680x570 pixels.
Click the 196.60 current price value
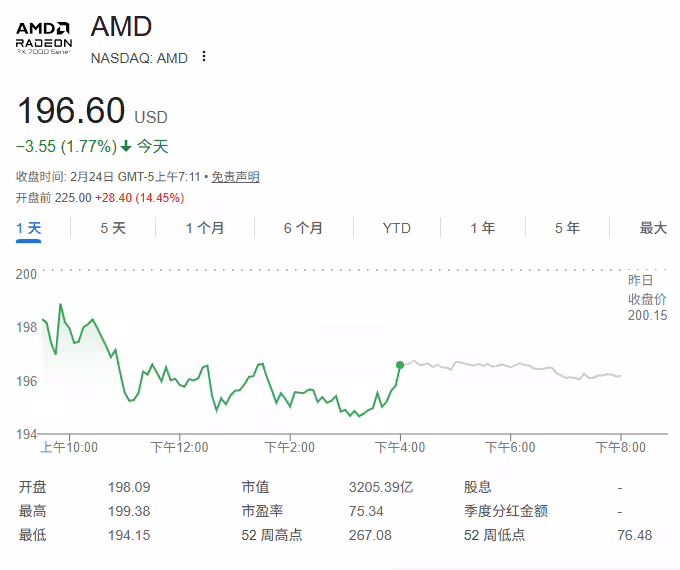tap(71, 111)
